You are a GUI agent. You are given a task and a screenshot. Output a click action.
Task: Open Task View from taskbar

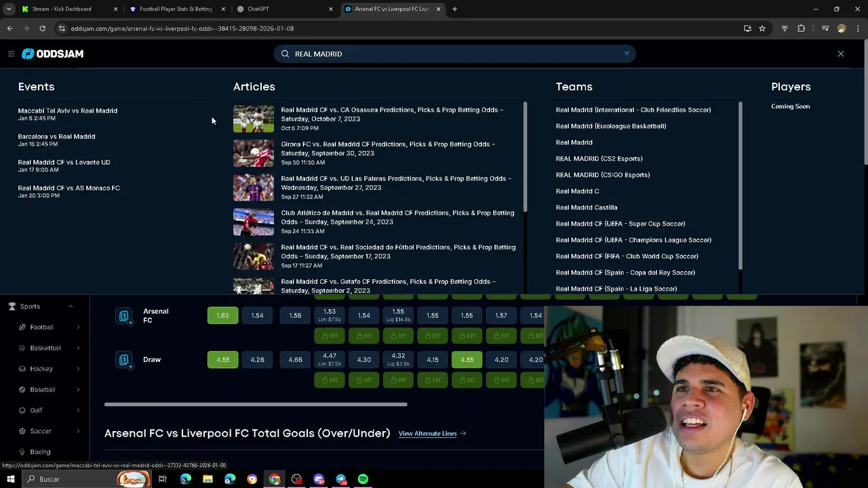(163, 479)
